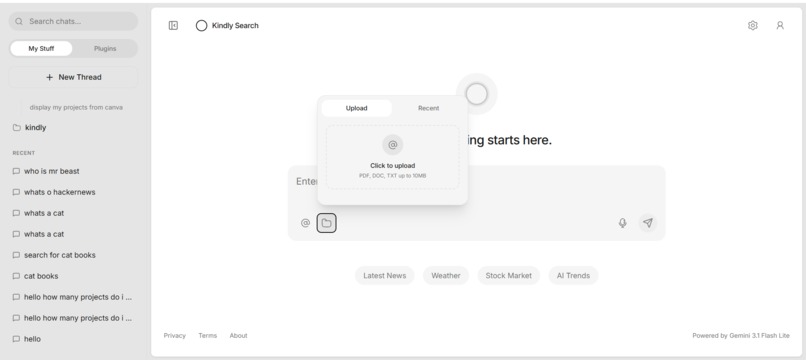The width and height of the screenshot is (806, 360).
Task: Click the message entry text area
Action: coord(477,186)
